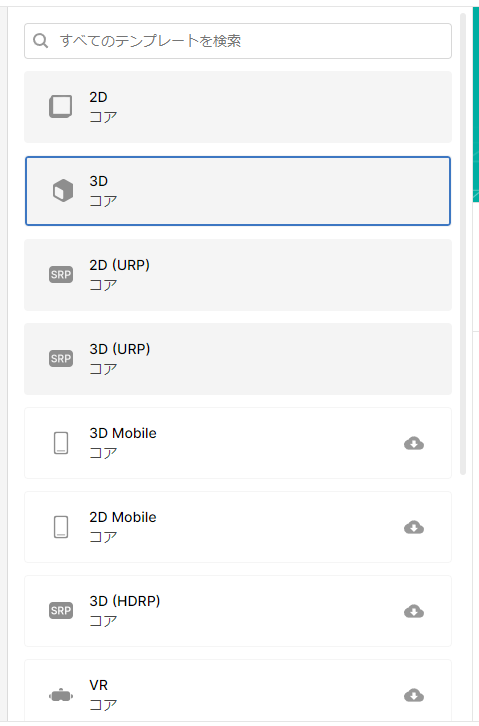479x726 pixels.
Task: Click the 3D cube template icon
Action: (62, 190)
